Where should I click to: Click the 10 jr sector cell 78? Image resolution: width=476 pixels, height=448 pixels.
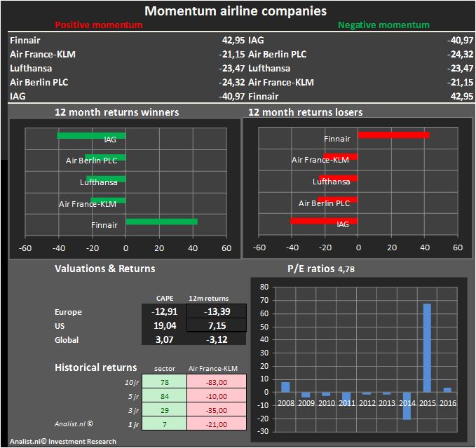(x=165, y=382)
